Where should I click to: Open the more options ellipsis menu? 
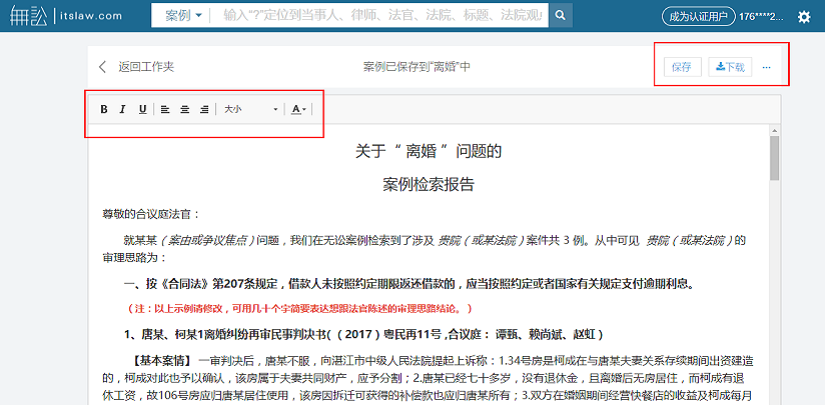click(767, 67)
